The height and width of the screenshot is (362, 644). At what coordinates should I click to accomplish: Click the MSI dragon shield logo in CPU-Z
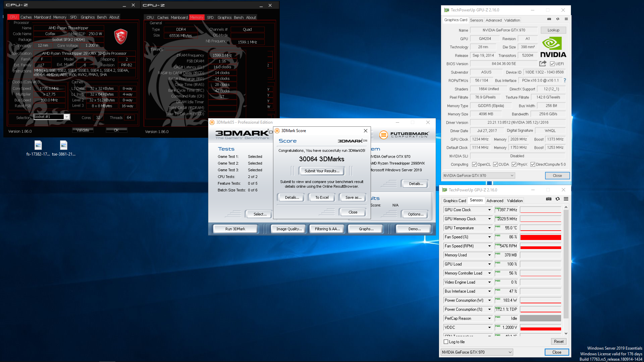pos(121,37)
